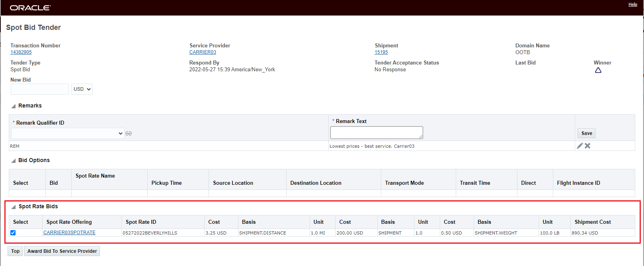The image size is (644, 266).
Task: Click the edit pencil icon for REM remark
Action: (x=580, y=146)
